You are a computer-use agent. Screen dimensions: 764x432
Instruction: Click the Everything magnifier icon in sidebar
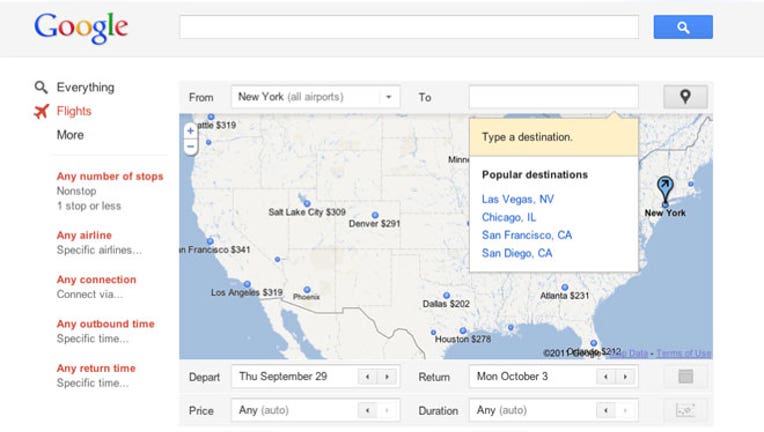[x=41, y=87]
